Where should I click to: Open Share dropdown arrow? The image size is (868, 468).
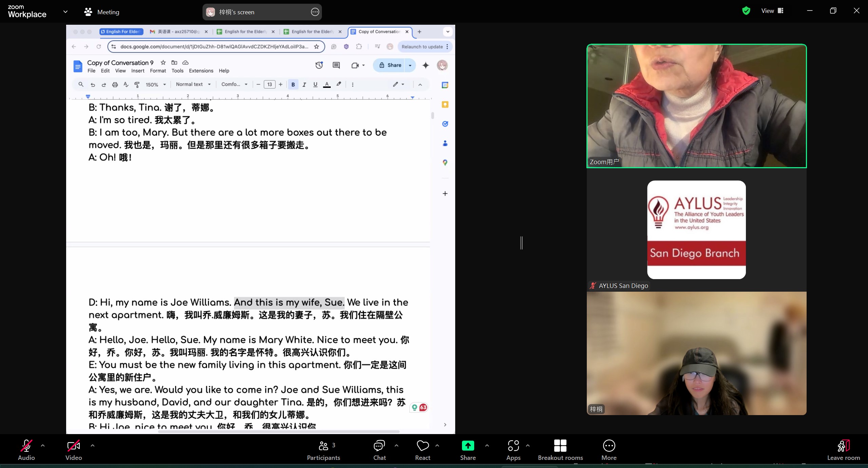(410, 65)
